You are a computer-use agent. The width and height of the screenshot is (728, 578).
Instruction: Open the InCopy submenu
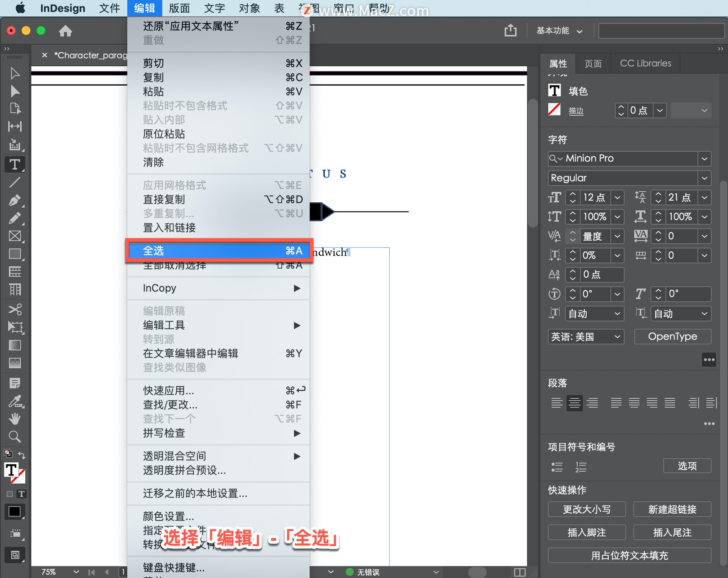pos(219,288)
